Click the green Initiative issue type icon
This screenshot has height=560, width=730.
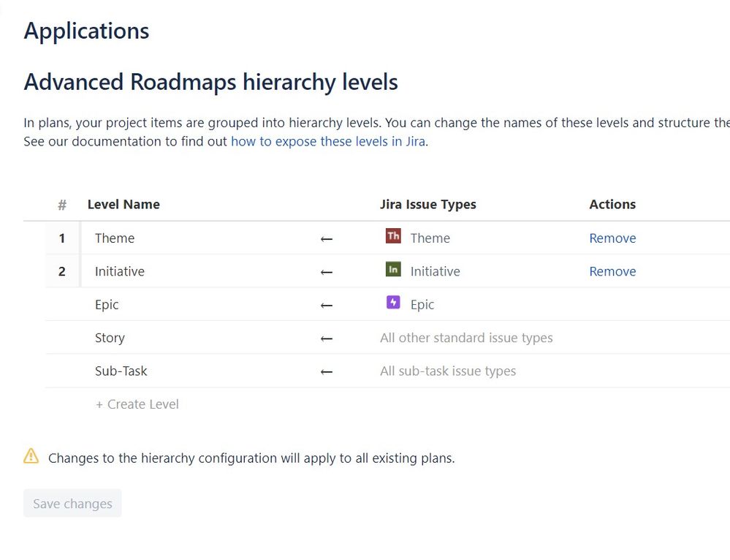(x=393, y=269)
